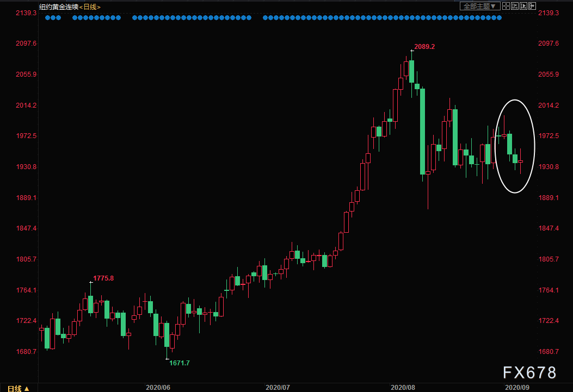Viewport: 573px width, 392px height.
Task: Click 2014.2 on the left price axis
Action: [26, 105]
